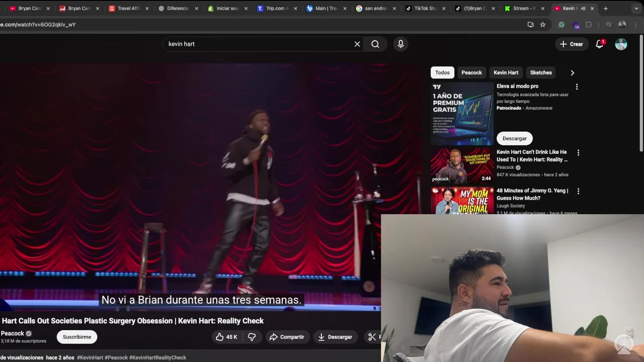Close the first Bryan Car tab
This screenshot has height=362, width=644.
click(x=48, y=9)
